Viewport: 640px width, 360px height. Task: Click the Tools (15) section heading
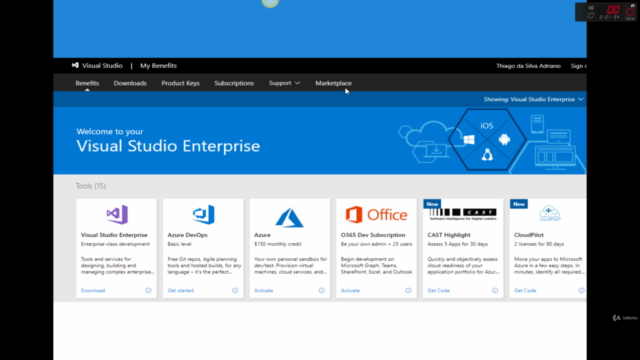[91, 186]
